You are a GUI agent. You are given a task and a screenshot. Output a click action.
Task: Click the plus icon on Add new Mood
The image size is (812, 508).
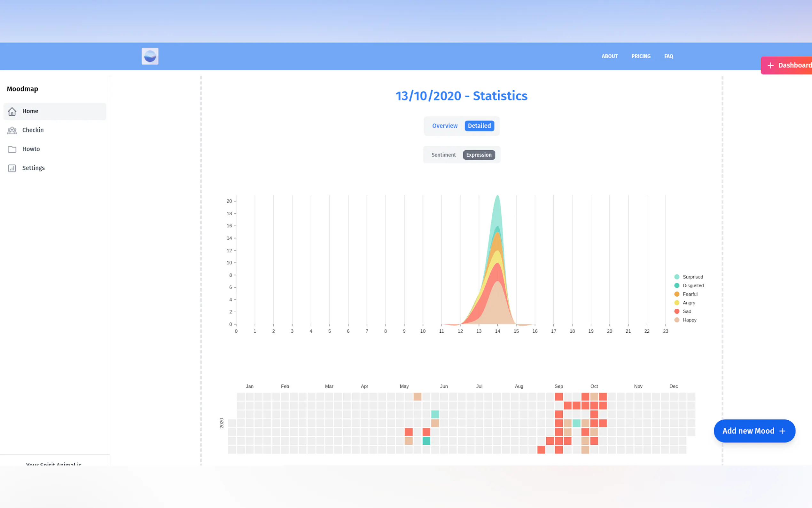[782, 431]
